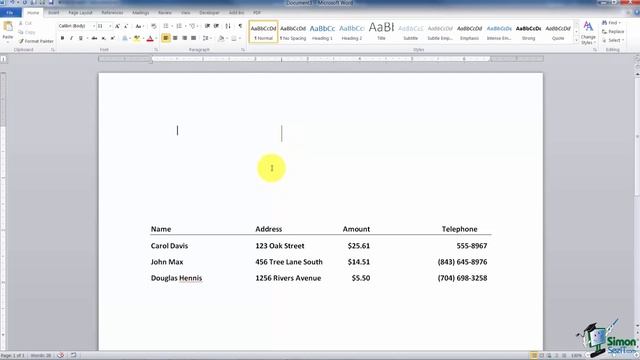Viewport: 640px width, 360px height.
Task: Grow the font size
Action: point(117,26)
